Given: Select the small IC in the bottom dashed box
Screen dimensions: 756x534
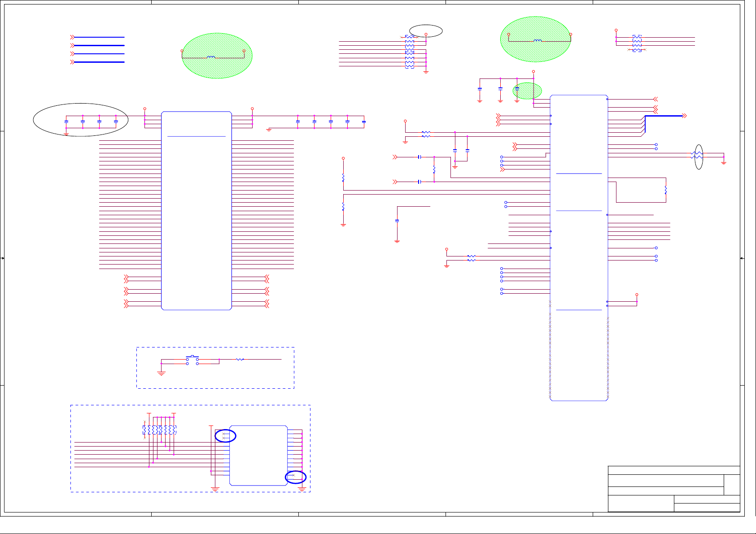Looking at the screenshot, I should coord(258,456).
